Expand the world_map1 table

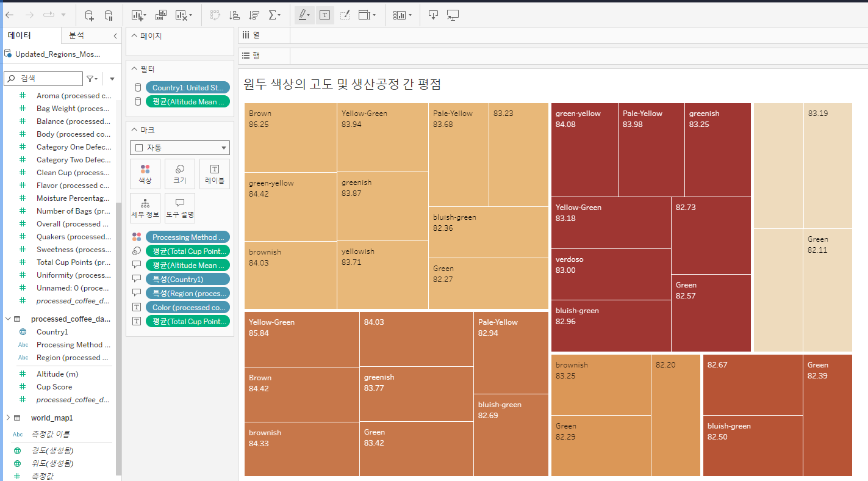coord(7,418)
